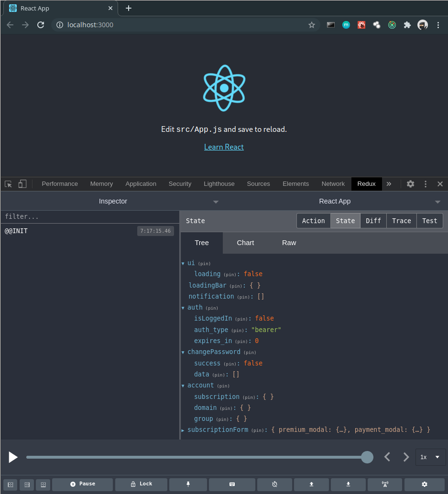Open Redux DevTools settings gear

pyautogui.click(x=425, y=484)
